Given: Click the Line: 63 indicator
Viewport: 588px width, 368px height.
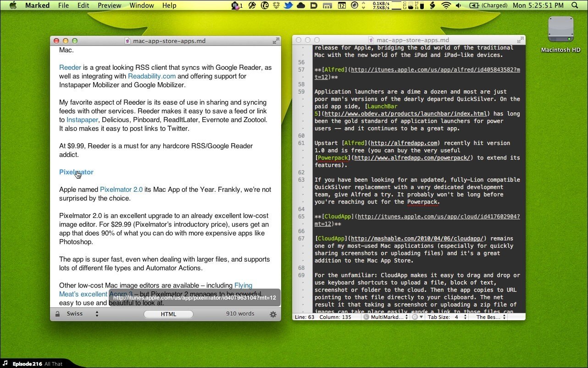Looking at the screenshot, I should click(x=305, y=317).
